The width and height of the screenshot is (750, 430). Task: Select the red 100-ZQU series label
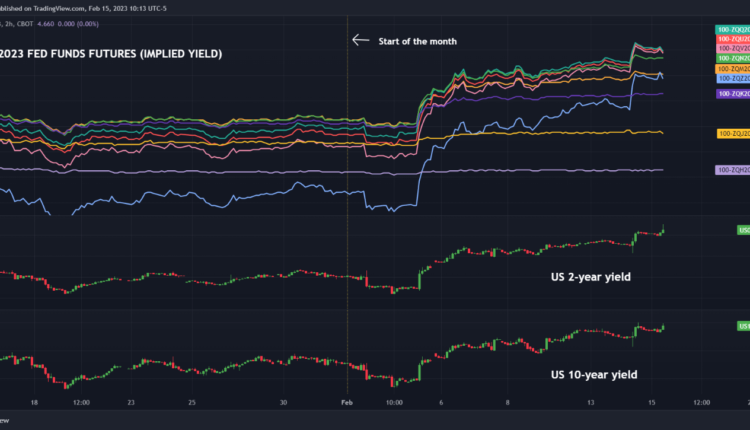tap(732, 39)
